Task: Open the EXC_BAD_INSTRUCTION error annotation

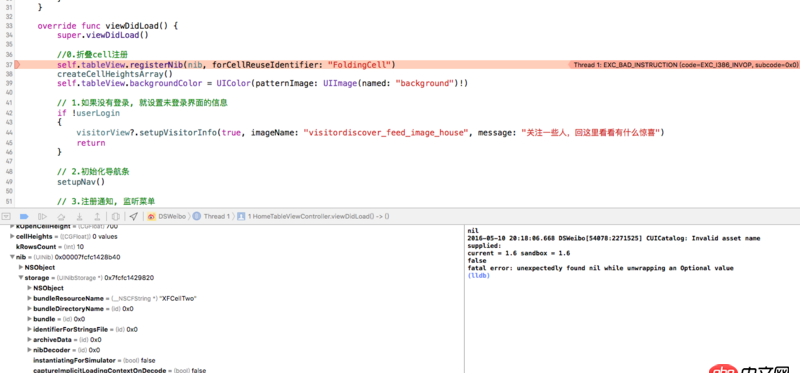Action: pos(685,65)
